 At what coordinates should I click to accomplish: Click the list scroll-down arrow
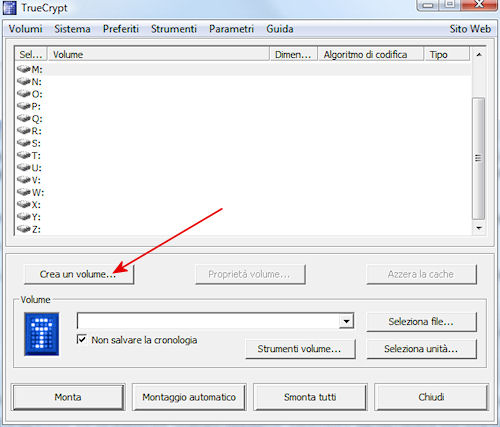(479, 228)
